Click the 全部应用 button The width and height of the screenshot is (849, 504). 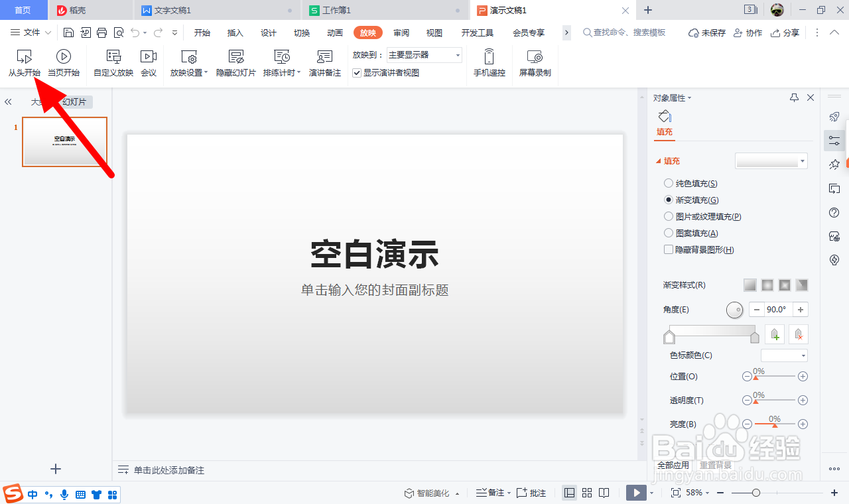pyautogui.click(x=673, y=465)
